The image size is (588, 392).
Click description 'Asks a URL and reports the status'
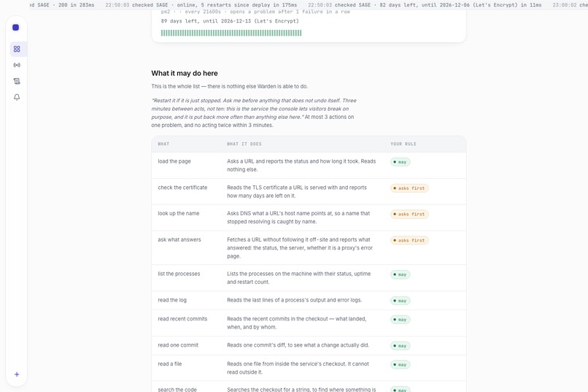click(301, 166)
